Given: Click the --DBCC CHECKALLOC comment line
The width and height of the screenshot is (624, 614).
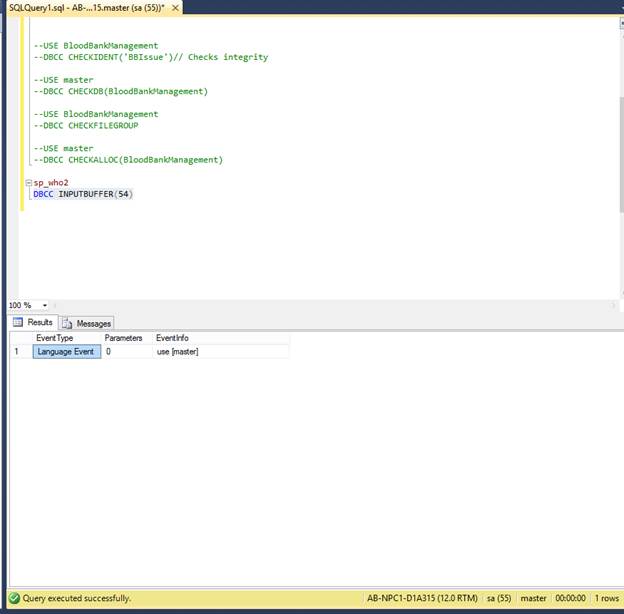Looking at the screenshot, I should [x=128, y=160].
